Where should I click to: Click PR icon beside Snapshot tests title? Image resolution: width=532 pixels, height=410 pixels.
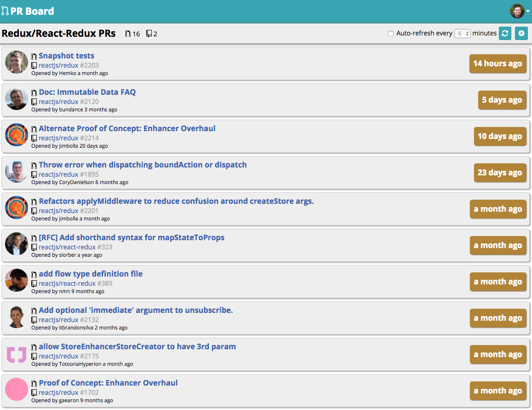34,56
